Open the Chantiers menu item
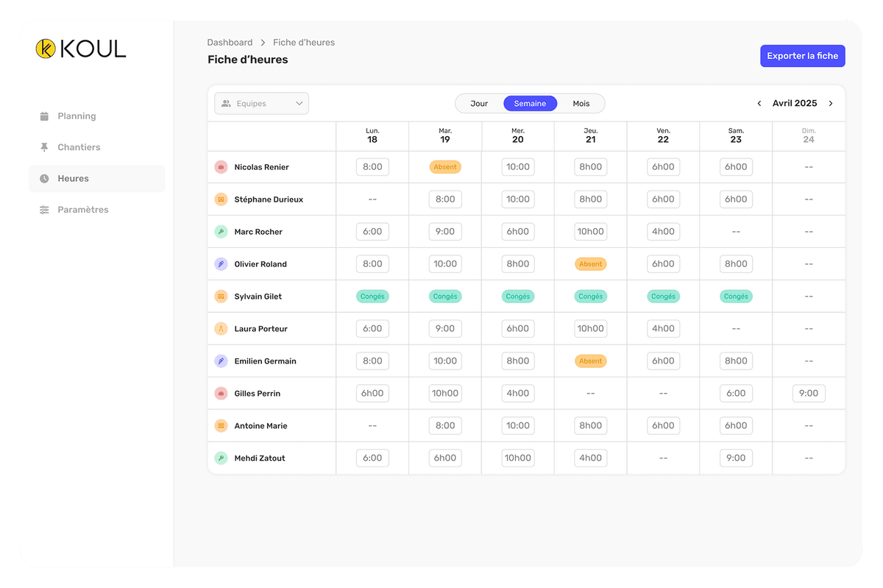The image size is (883, 588). pos(79,147)
